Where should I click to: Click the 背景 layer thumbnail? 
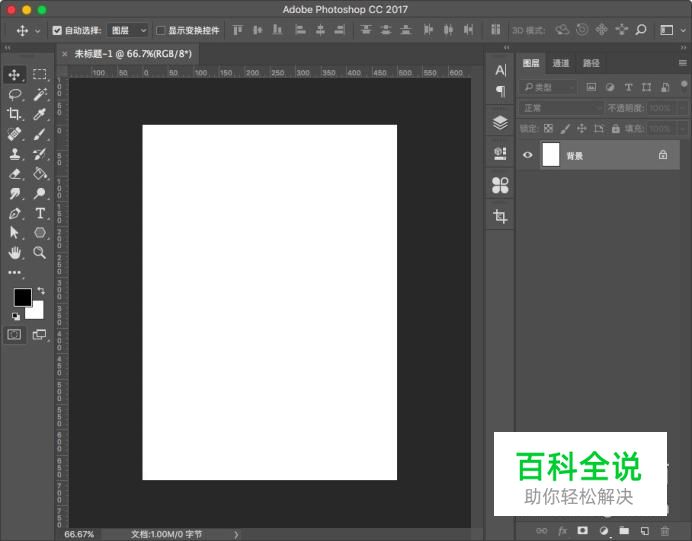click(550, 155)
